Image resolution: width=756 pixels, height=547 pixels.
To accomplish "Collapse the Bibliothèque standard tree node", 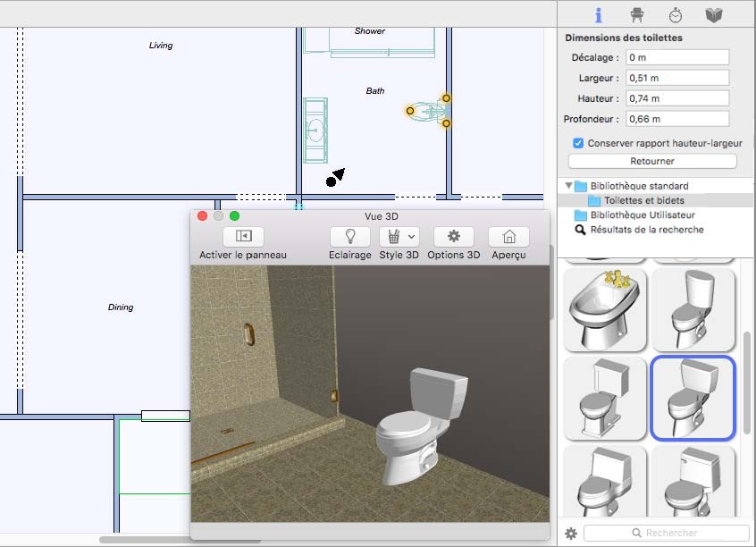I will coord(567,186).
